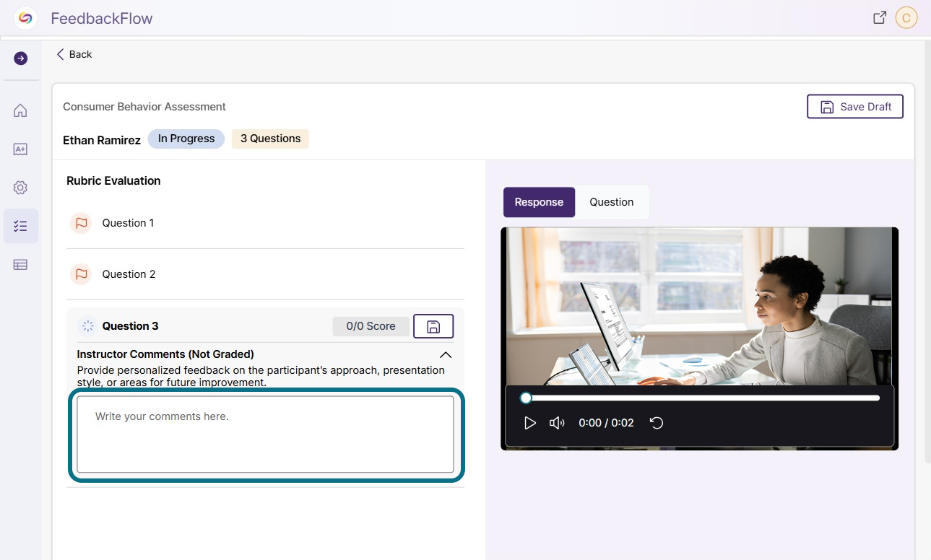This screenshot has height=560, width=931.
Task: Click the FeedbackFlow app title
Action: click(x=102, y=19)
